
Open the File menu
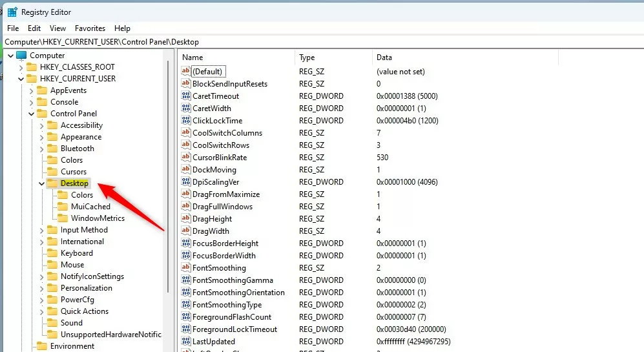coord(13,28)
